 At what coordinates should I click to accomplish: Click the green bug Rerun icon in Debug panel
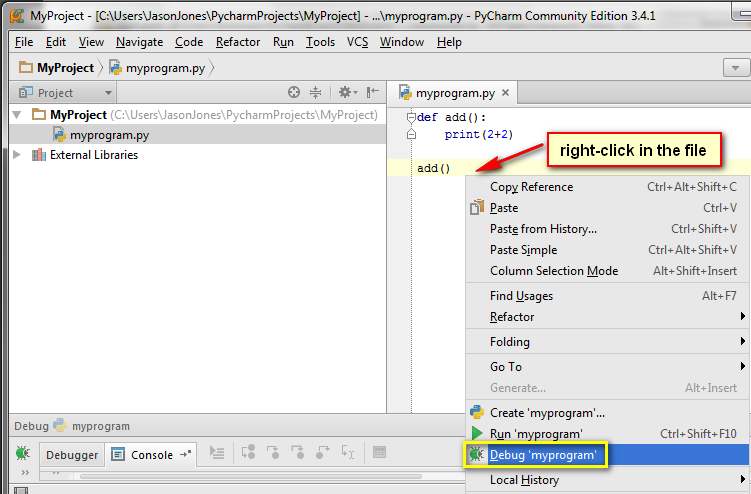22,453
